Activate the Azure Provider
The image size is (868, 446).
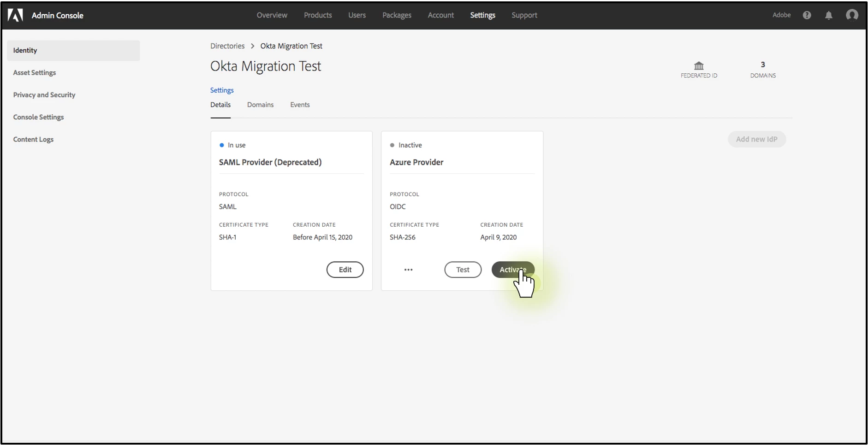pyautogui.click(x=513, y=270)
